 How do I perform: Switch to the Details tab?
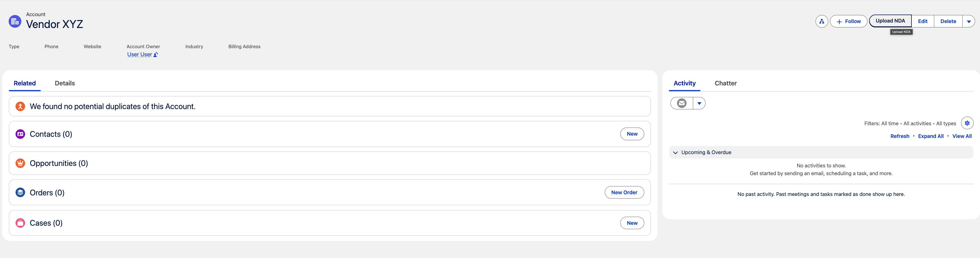[x=65, y=83]
